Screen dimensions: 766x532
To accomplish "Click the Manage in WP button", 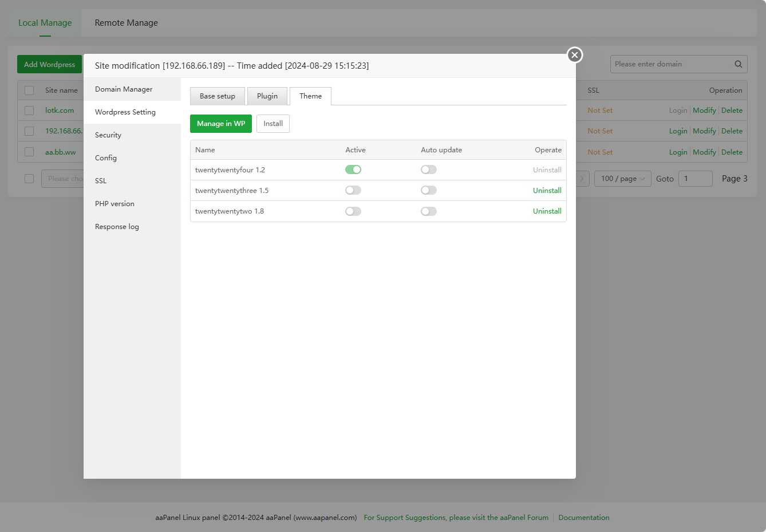I will click(221, 124).
